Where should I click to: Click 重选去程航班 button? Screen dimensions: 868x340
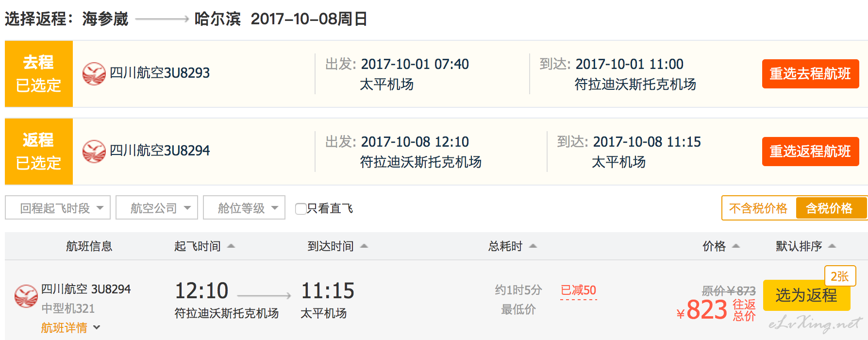(x=810, y=74)
